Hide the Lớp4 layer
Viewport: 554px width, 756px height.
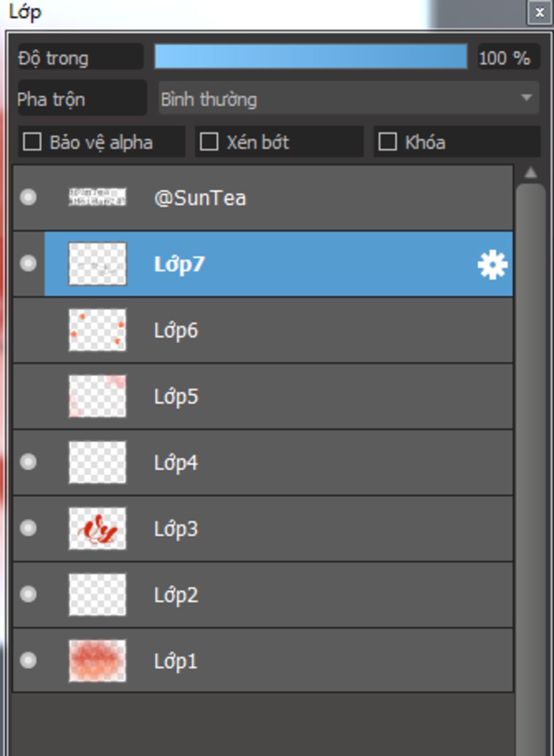(x=28, y=462)
